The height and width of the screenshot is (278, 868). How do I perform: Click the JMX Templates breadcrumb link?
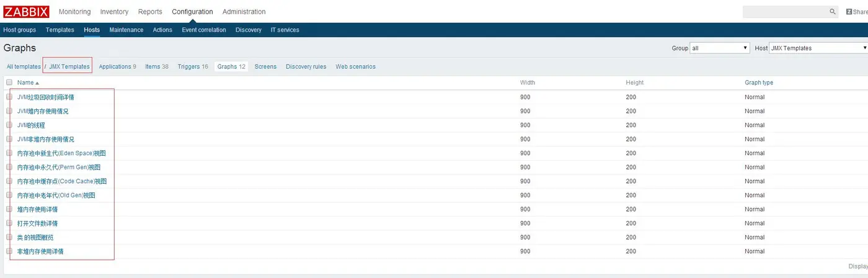69,66
